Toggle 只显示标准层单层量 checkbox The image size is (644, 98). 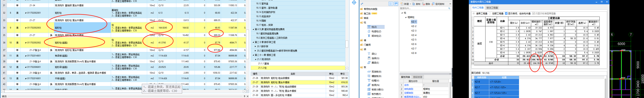click(x=534, y=13)
